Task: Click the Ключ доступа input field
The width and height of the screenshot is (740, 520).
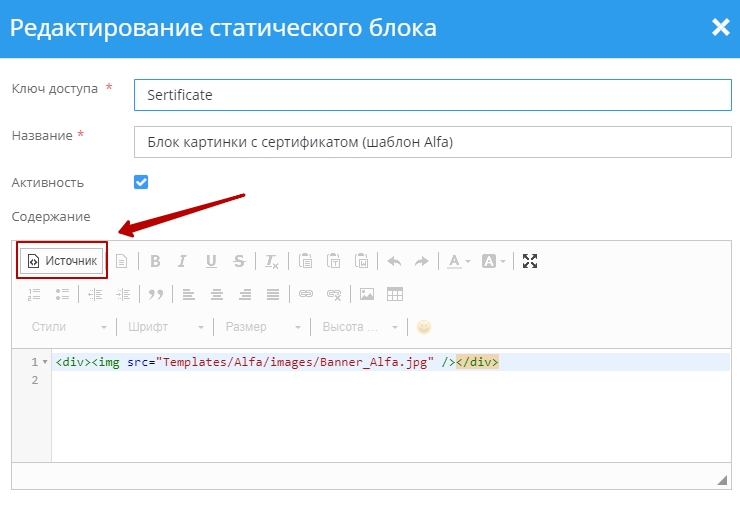Action: [432, 95]
